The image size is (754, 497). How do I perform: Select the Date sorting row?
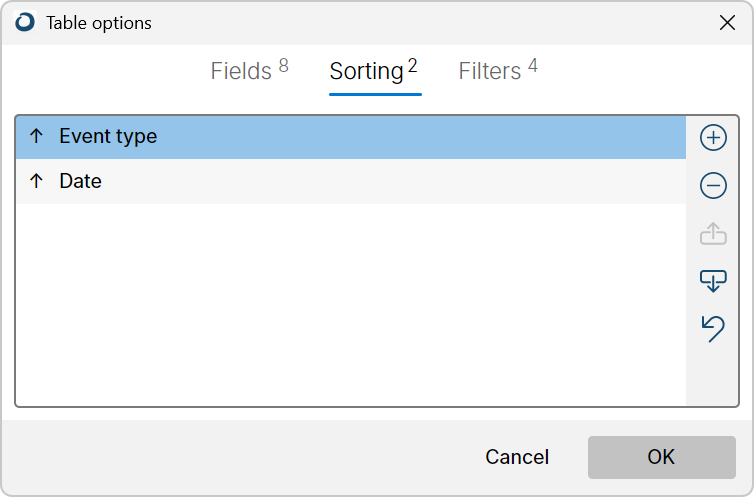(351, 182)
